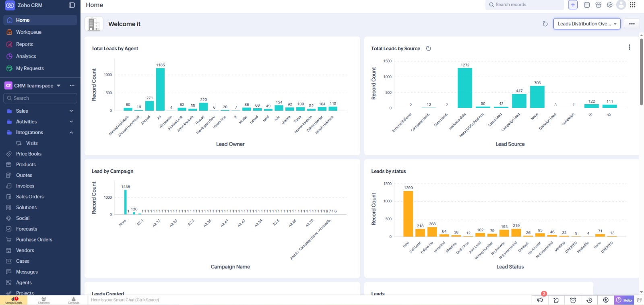Open Contacts tab in chat bar
644x305 pixels.
(x=74, y=300)
